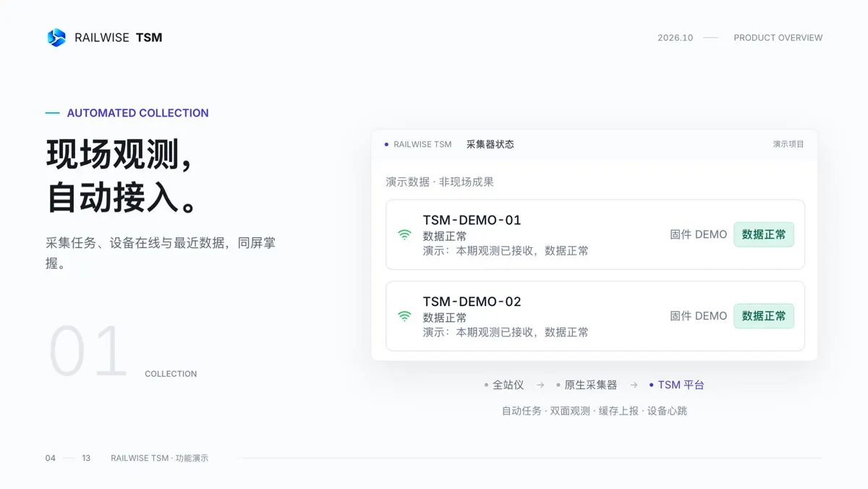Click the 采集任务、设备在线 subtitle paragraph
Screen dimensions: 868x489
click(161, 252)
